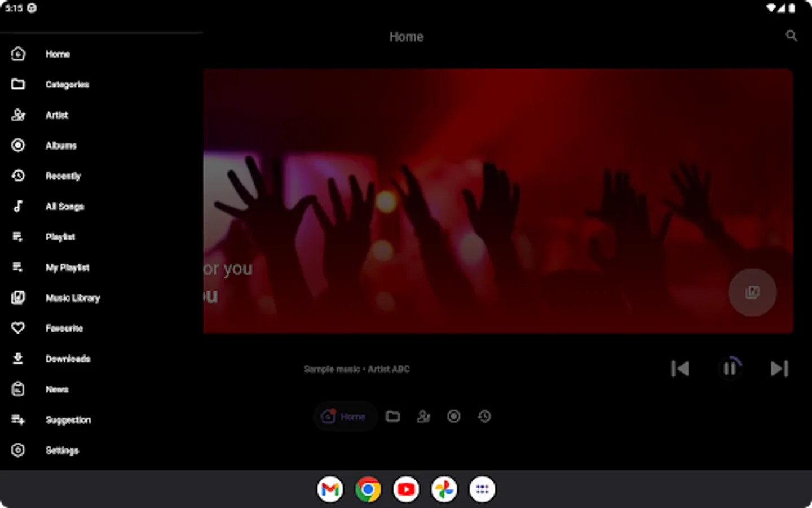The width and height of the screenshot is (812, 508).
Task: Launch YouTube from the taskbar
Action: click(406, 489)
